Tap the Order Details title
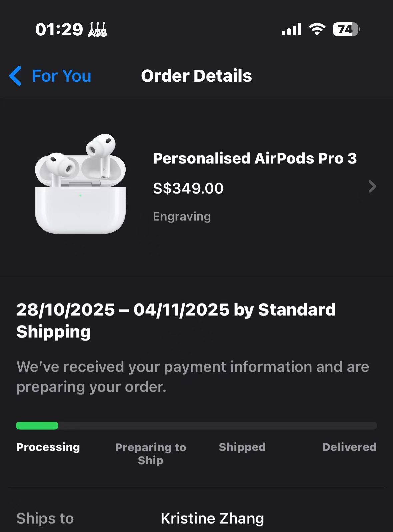Screen dimensions: 393x532 pos(196,76)
